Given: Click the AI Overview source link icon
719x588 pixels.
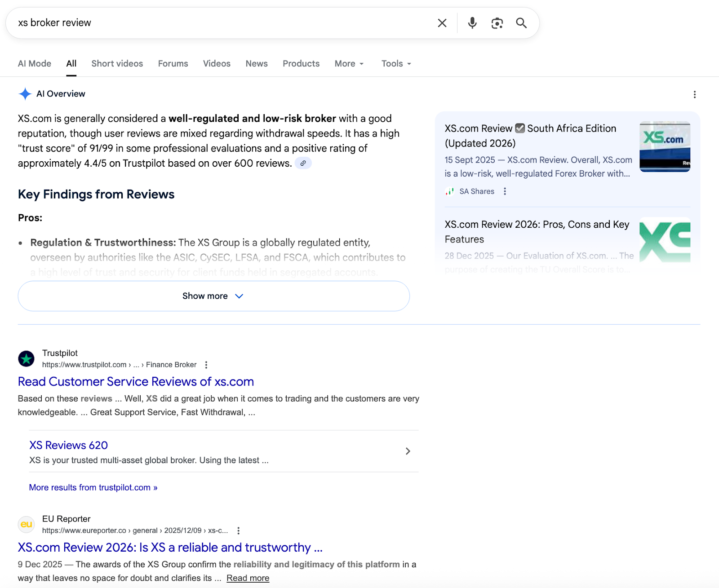Looking at the screenshot, I should click(303, 163).
